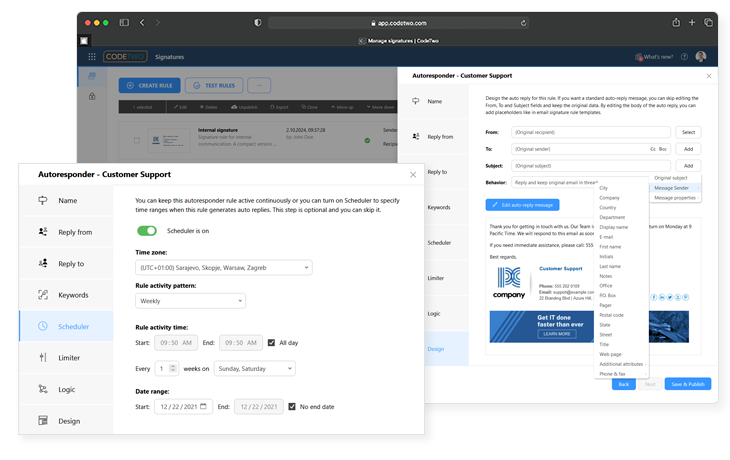This screenshot has width=730, height=460.
Task: Open the weekdays dropdown showing Sunday, Saturday
Action: 254,368
